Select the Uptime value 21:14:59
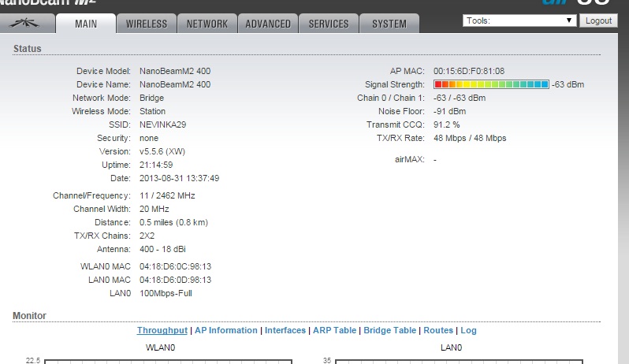Screen dimensions: 629x364 [156, 165]
